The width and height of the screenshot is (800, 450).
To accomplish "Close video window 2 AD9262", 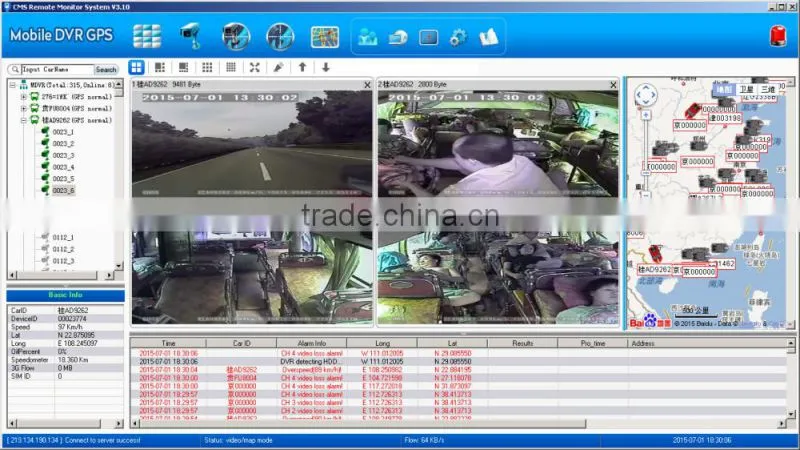I will (x=613, y=85).
